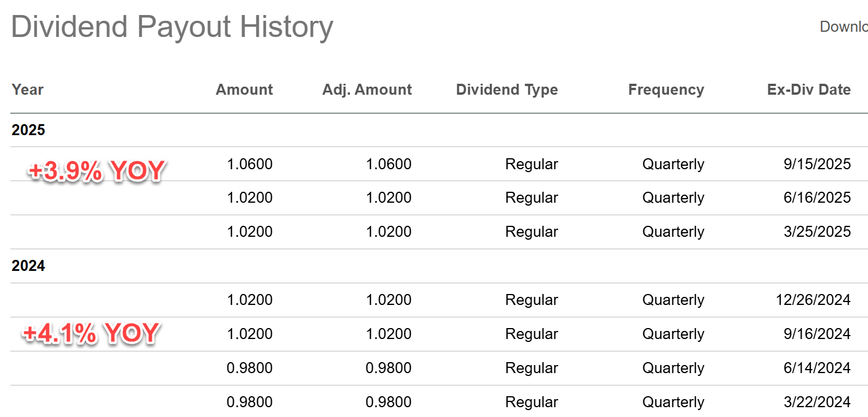
Task: Sort by the Ex-Div Date header
Action: coord(809,90)
